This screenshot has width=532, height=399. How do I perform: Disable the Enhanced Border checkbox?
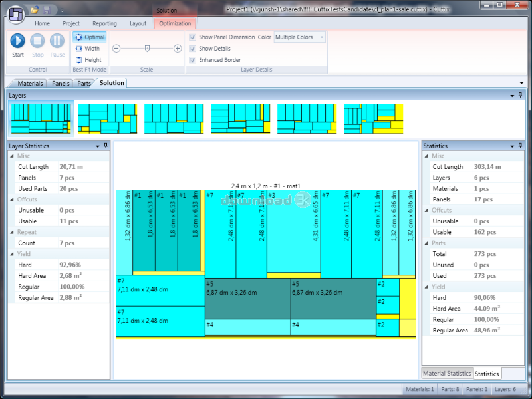pos(193,60)
